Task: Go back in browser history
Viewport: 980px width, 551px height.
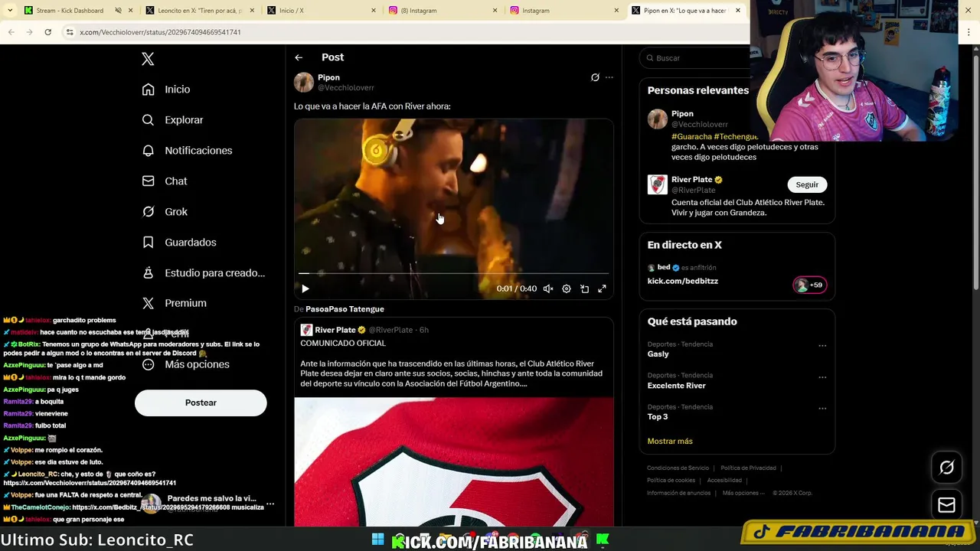Action: 11,32
